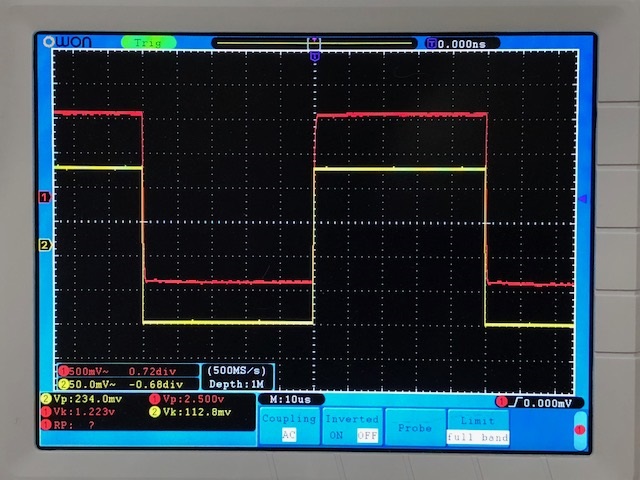Click the 0.72div channel 1 offset
This screenshot has height=480, width=640.
(x=153, y=371)
